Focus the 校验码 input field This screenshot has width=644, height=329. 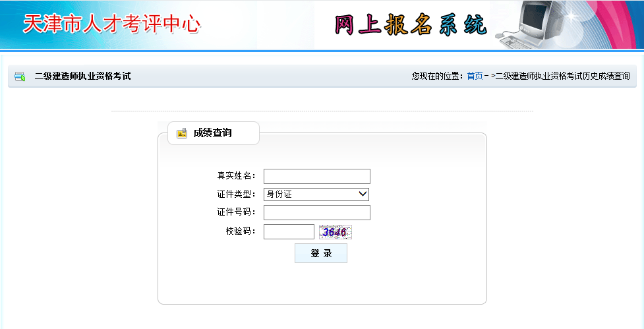click(x=289, y=231)
